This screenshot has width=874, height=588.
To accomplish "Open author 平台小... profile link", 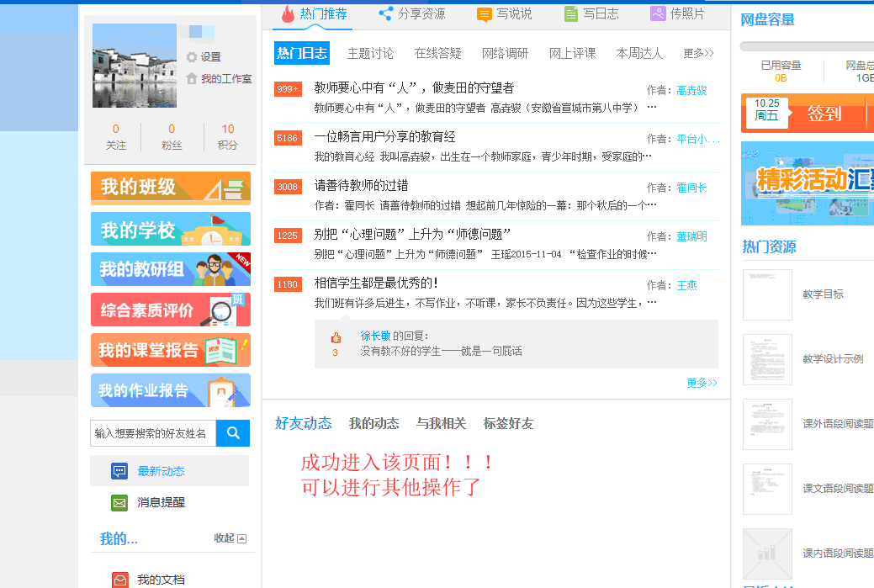I will (698, 140).
